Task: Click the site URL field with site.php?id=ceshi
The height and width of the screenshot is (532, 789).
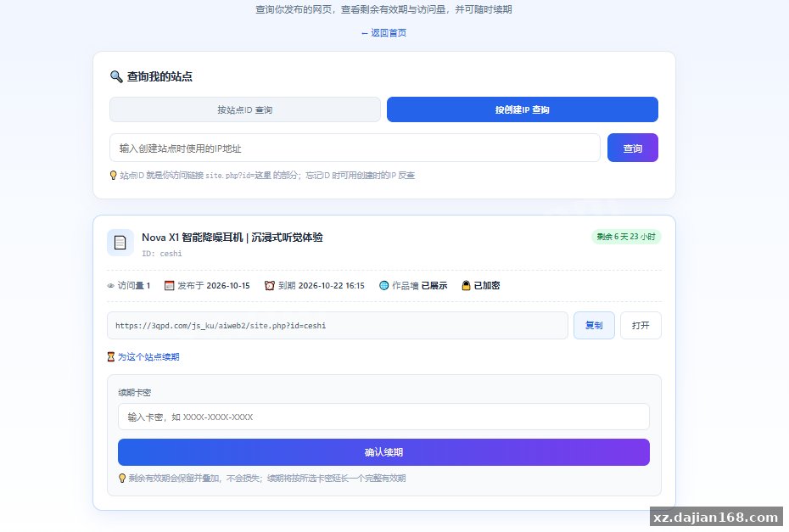Action: 338,326
